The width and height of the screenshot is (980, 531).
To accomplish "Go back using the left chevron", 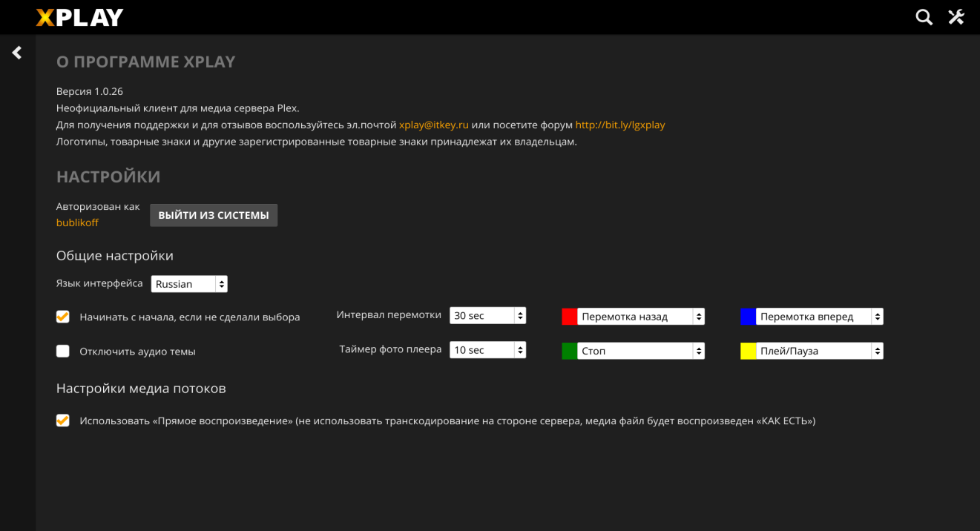I will pyautogui.click(x=17, y=53).
